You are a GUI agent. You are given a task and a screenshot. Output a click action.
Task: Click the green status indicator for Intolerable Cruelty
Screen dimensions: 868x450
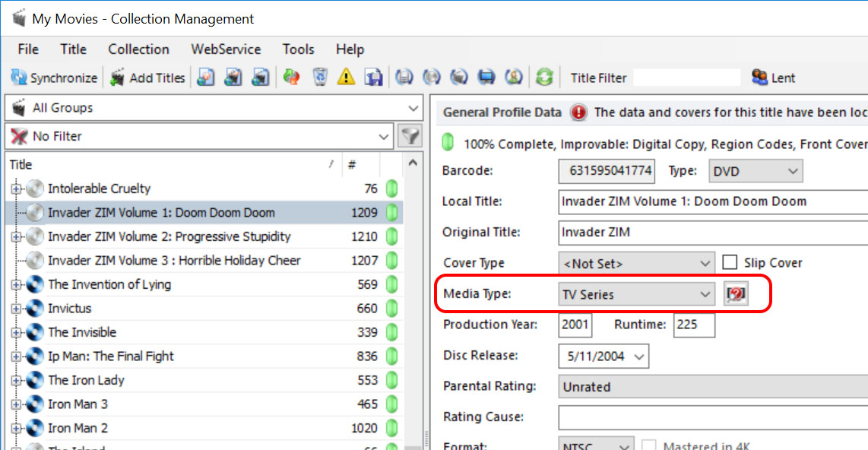[x=392, y=189]
